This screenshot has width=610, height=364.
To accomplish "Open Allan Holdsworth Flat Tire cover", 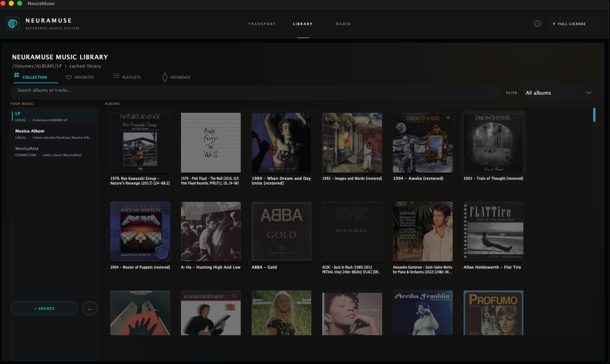I will pos(493,232).
